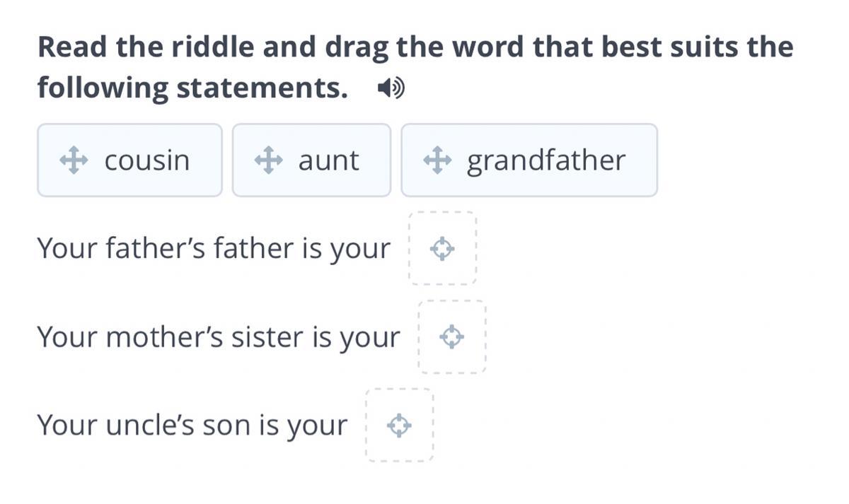Select the aunt word tile
849x504 pixels.
coord(311,160)
